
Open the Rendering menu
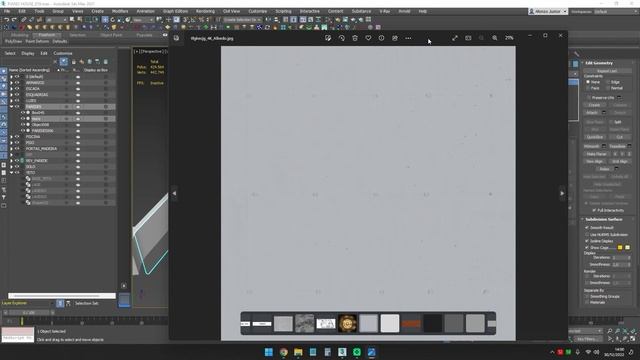coord(205,11)
